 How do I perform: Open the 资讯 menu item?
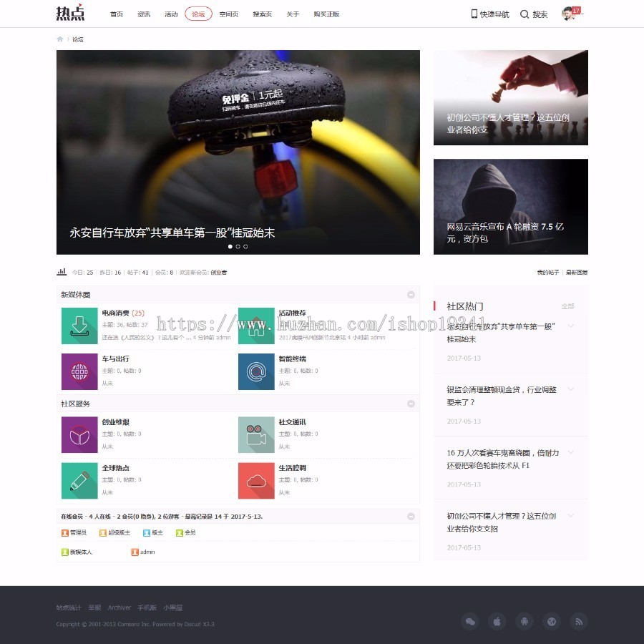(142, 14)
